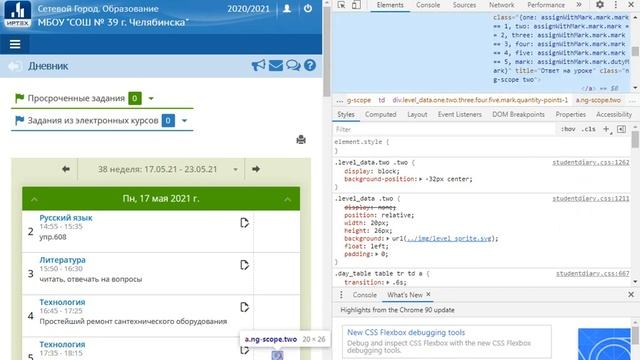Viewport: 640px width, 360px height.
Task: Click the print diary icon
Action: [301, 140]
